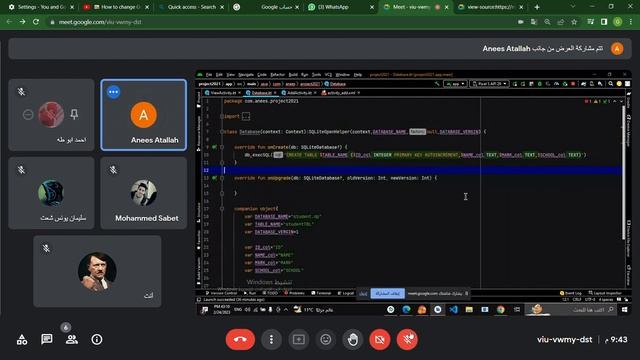Click the stop sharing إيقاف المشاركة button
Screen dimensions: 640x360
(x=387, y=293)
